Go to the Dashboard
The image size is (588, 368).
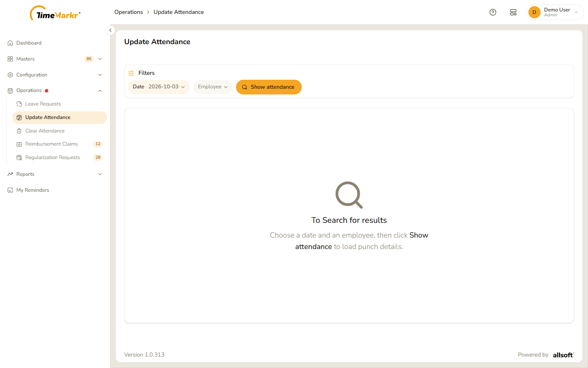(55, 43)
